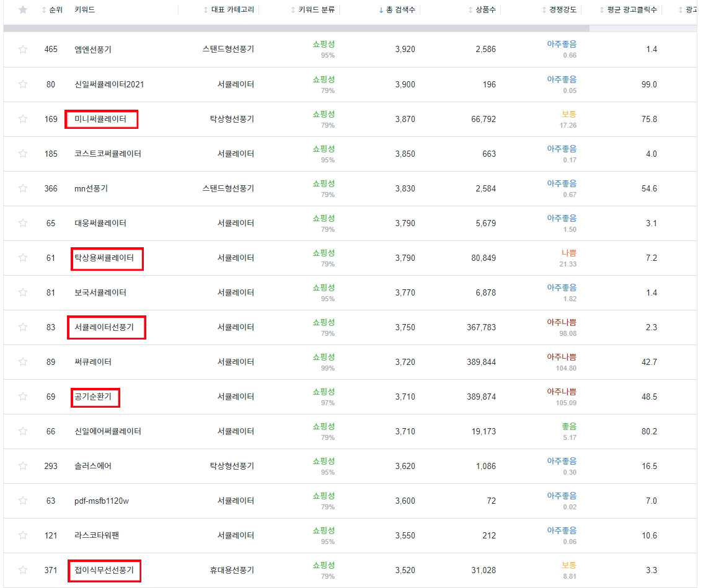Click the 389,874 product count cell

click(481, 397)
